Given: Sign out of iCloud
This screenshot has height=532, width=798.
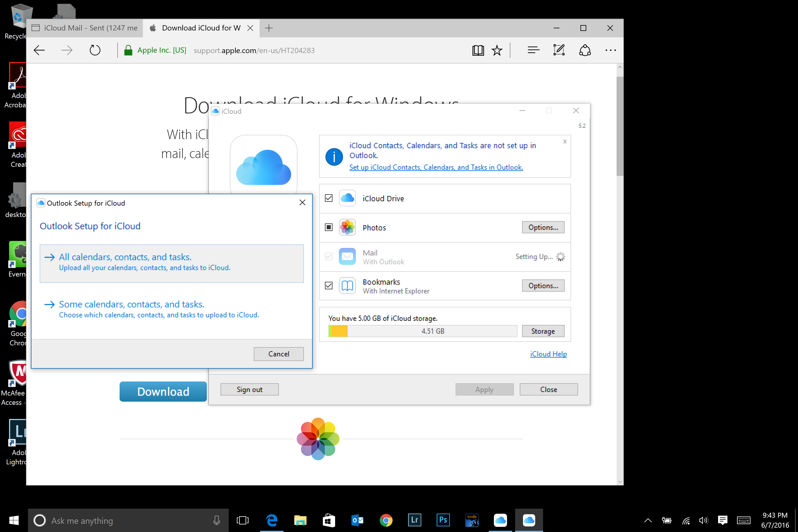Looking at the screenshot, I should click(249, 389).
